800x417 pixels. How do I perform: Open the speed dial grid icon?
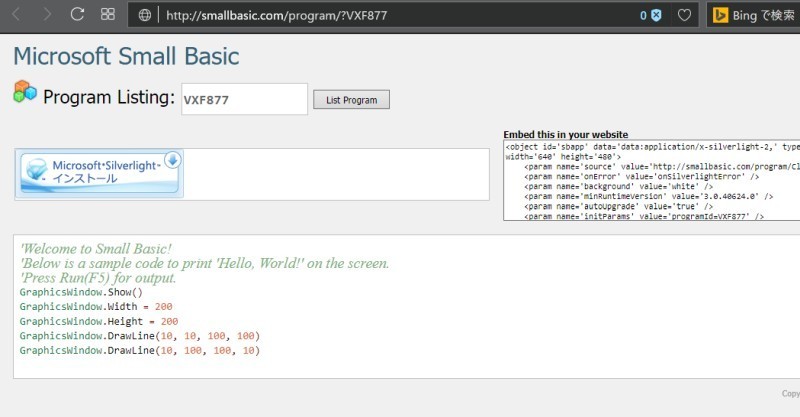pyautogui.click(x=108, y=14)
